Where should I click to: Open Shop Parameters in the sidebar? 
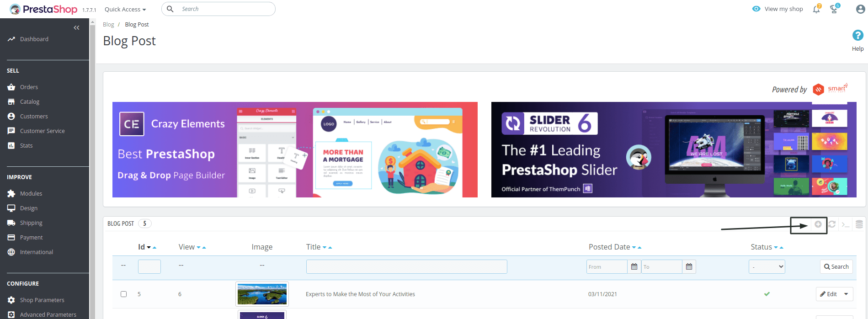(x=42, y=300)
